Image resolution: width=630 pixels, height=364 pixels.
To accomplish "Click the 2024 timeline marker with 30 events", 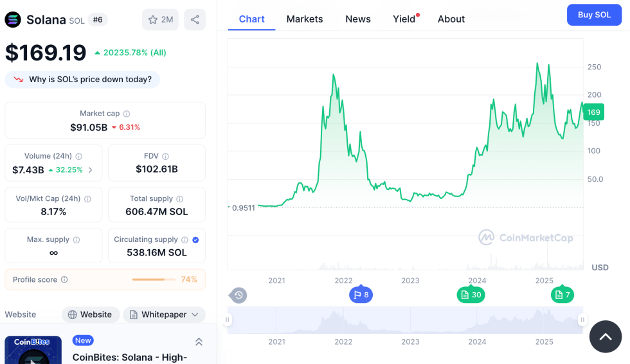I will click(x=471, y=295).
